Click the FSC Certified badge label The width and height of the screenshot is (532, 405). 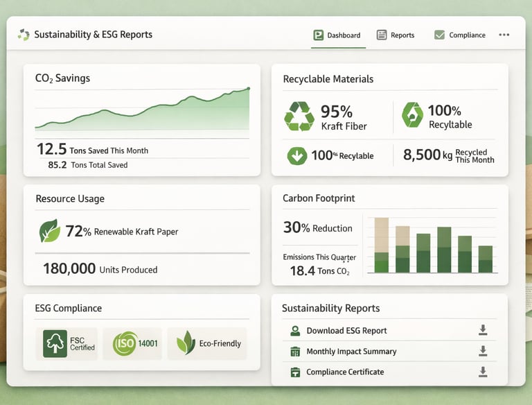click(x=82, y=343)
